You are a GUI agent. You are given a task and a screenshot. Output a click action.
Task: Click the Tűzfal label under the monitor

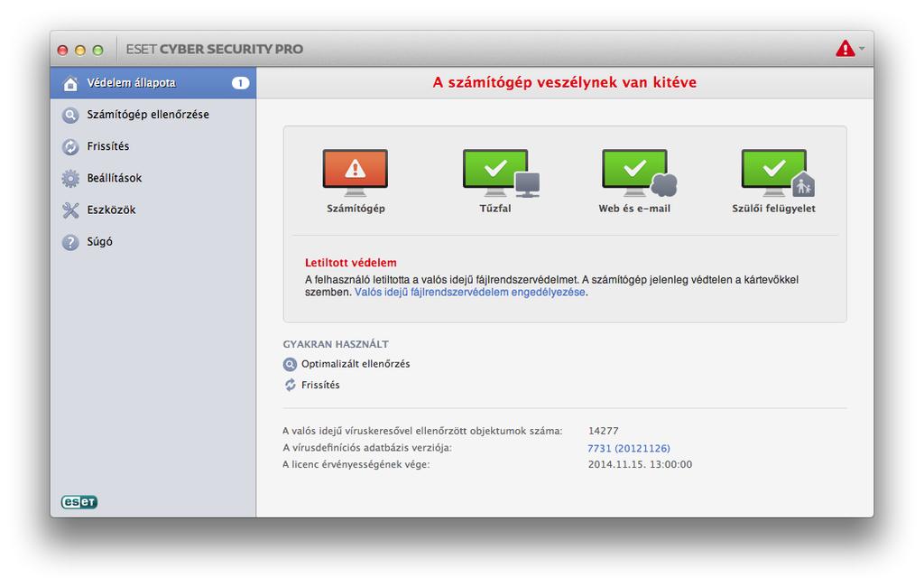pos(495,209)
